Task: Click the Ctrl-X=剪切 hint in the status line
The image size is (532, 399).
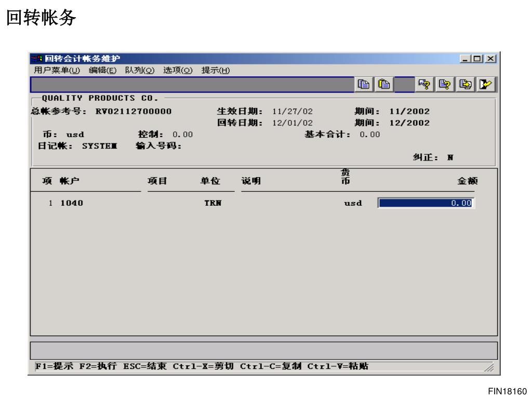Action: coord(203,366)
